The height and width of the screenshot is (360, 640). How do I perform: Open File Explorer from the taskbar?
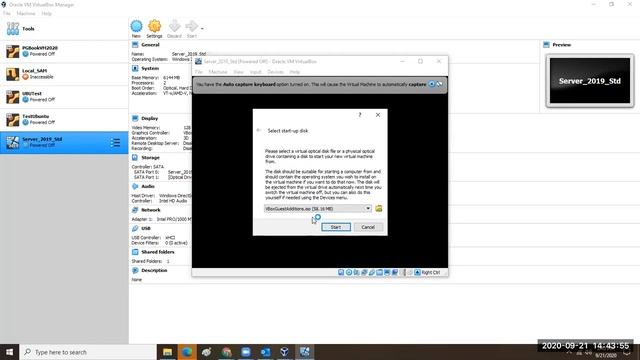(167, 352)
